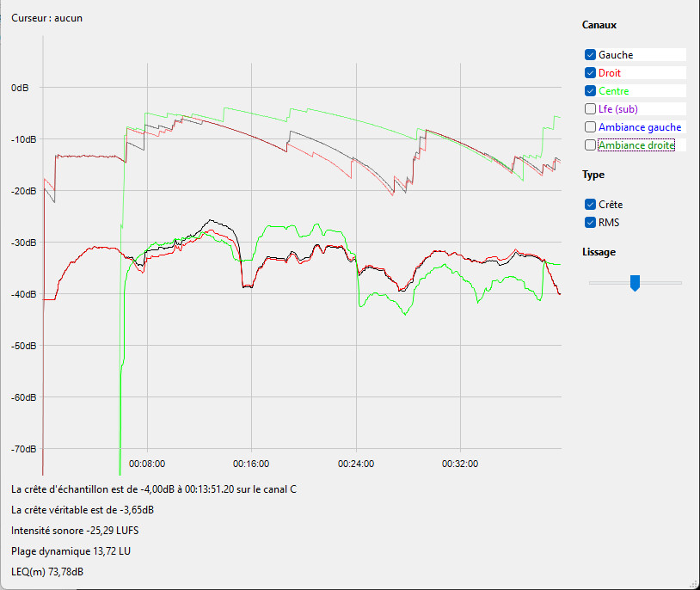Disable the Centre channel checkbox
This screenshot has width=700, height=590.
(590, 91)
